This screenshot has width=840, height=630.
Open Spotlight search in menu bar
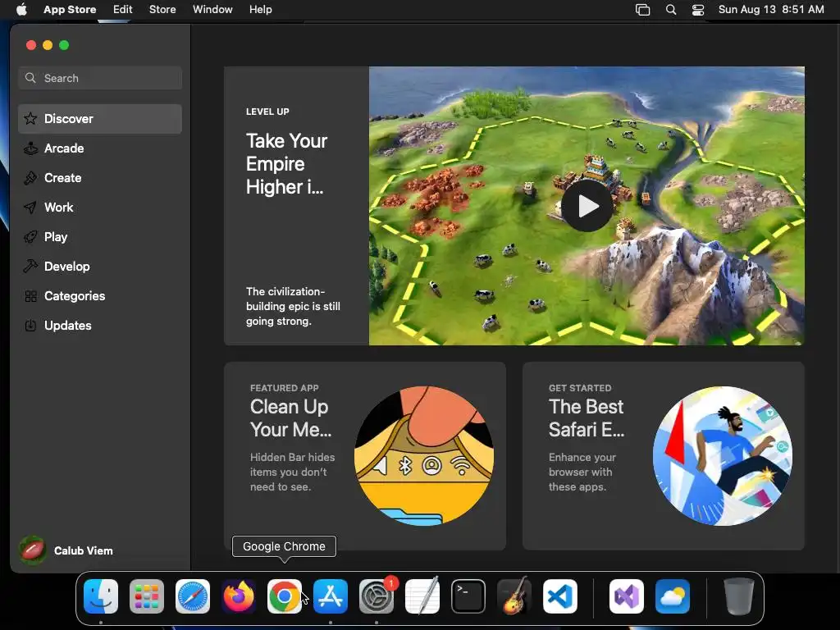tap(671, 10)
